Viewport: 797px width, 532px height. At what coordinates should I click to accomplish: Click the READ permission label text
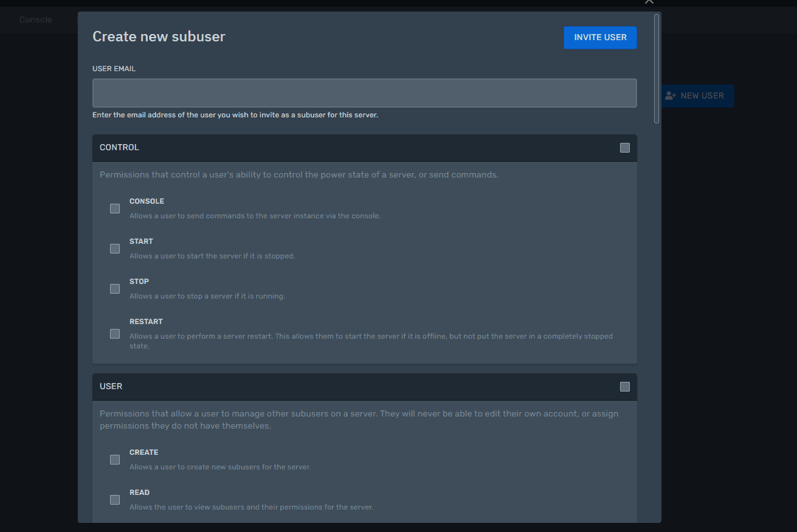coord(139,492)
